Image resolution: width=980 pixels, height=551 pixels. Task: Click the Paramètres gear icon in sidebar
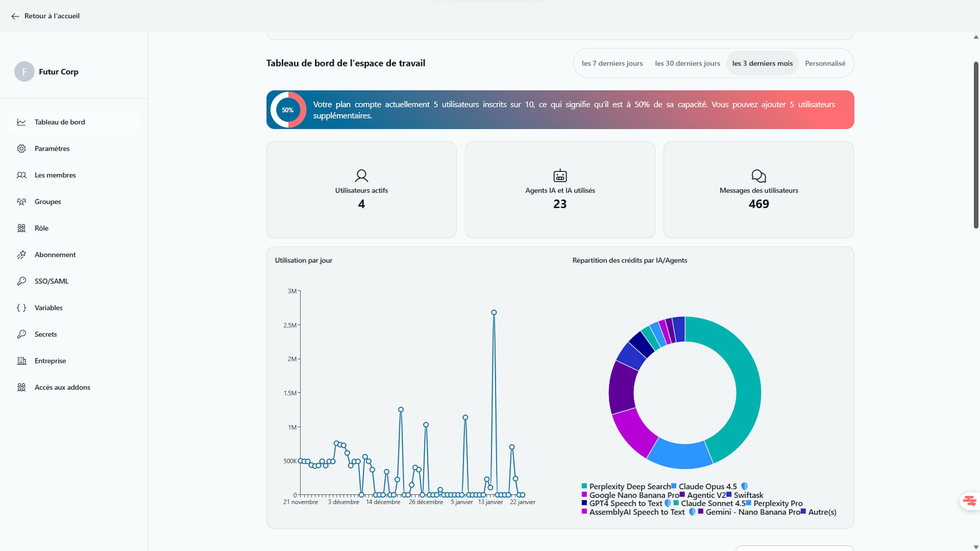21,149
